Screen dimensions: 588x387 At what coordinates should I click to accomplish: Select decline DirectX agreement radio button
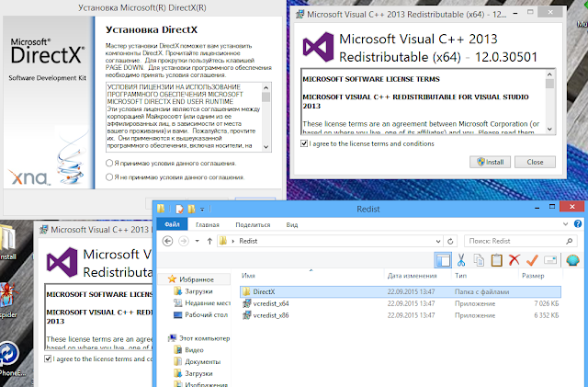(109, 176)
